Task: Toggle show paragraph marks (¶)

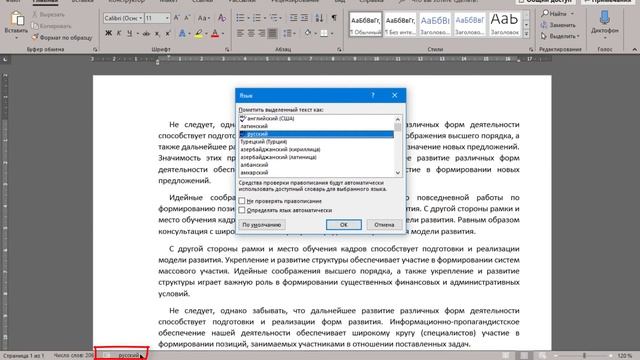Action: (x=334, y=18)
